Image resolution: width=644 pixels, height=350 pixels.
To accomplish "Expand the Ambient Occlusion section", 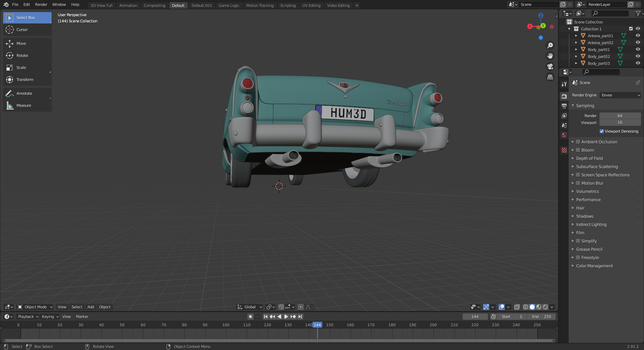I will pos(573,142).
